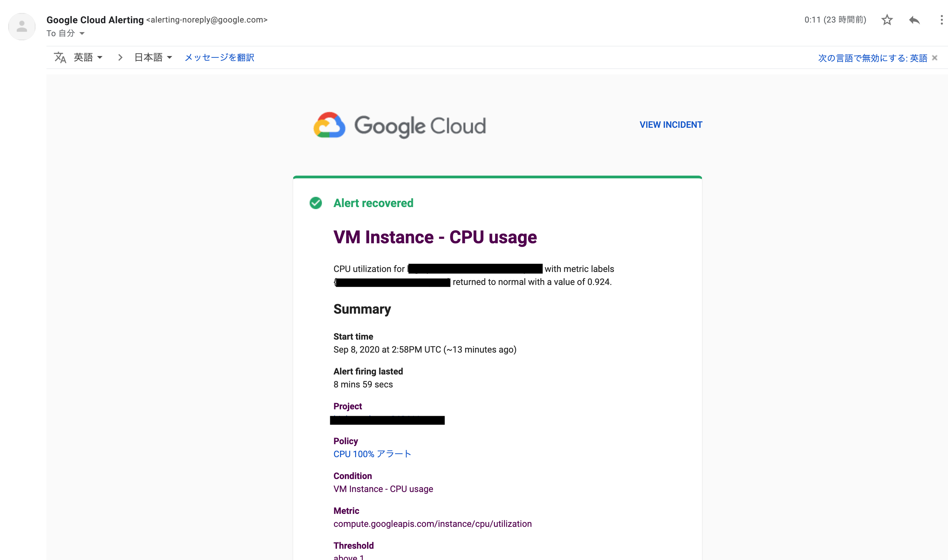Dismiss the translation bar with X
The width and height of the screenshot is (948, 560).
coord(934,58)
